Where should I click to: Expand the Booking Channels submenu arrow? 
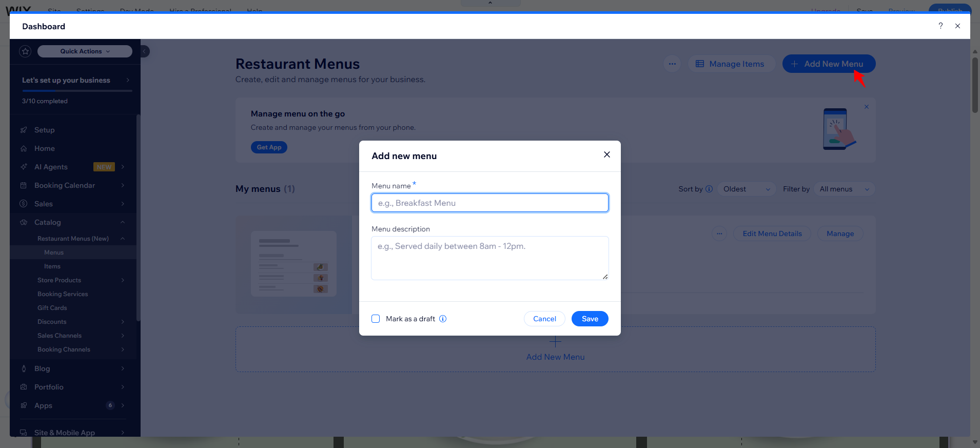click(x=123, y=349)
